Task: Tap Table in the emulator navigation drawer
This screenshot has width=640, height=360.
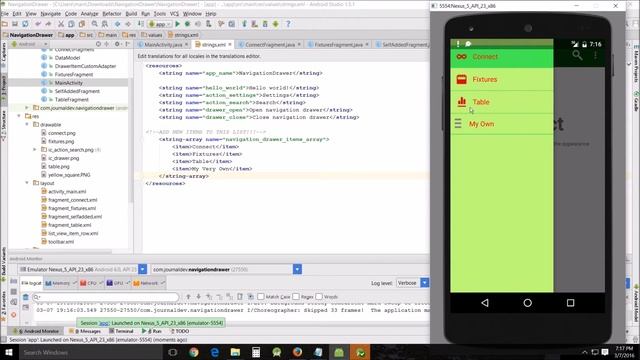Action: pos(502,102)
